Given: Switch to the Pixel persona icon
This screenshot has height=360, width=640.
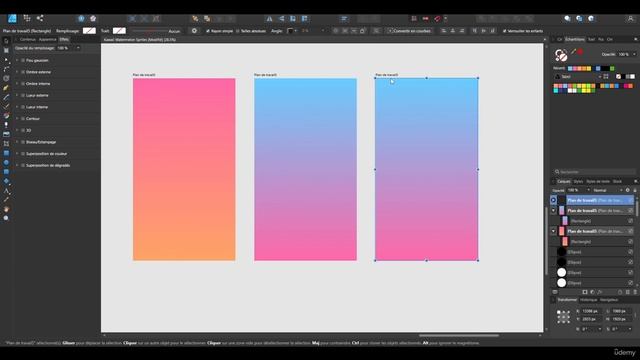Looking at the screenshot, I should [x=27, y=18].
